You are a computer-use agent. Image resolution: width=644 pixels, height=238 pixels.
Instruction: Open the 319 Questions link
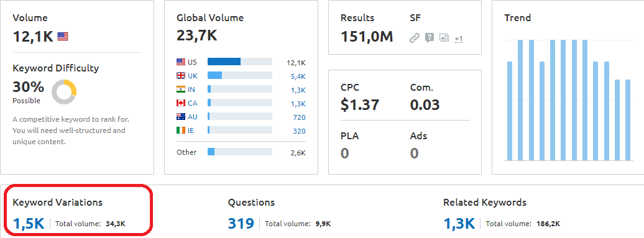coord(241,224)
